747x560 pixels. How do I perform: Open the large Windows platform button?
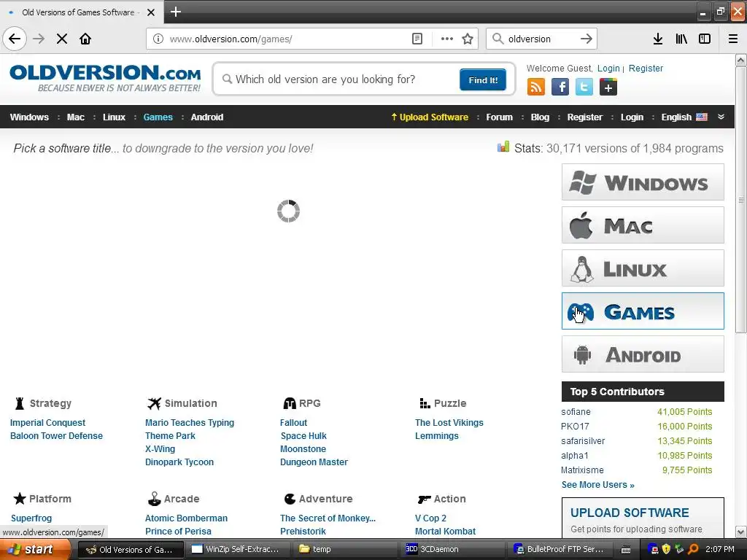coord(643,182)
